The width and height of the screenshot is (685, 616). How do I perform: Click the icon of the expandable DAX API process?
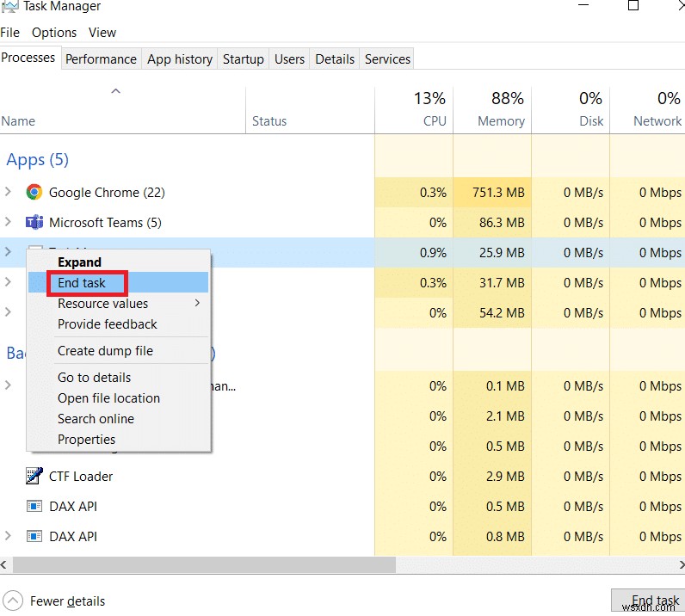(x=34, y=536)
